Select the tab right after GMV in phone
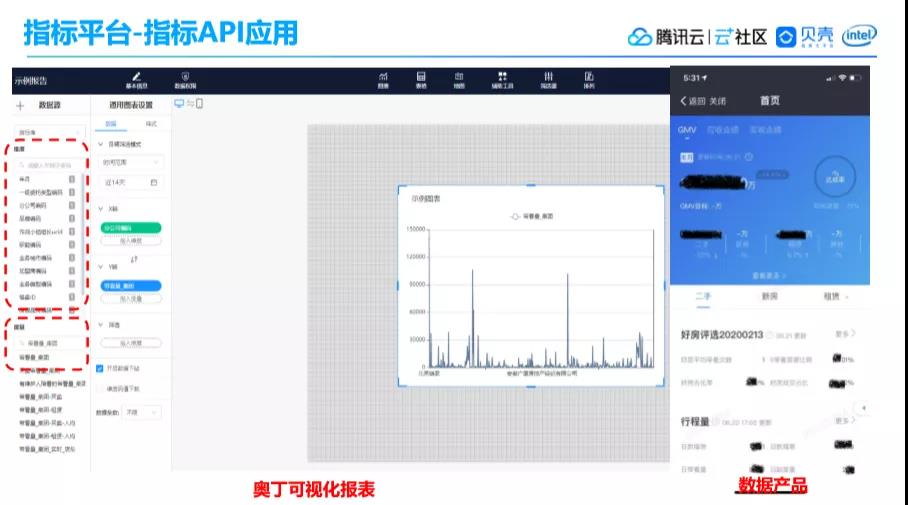 point(723,130)
